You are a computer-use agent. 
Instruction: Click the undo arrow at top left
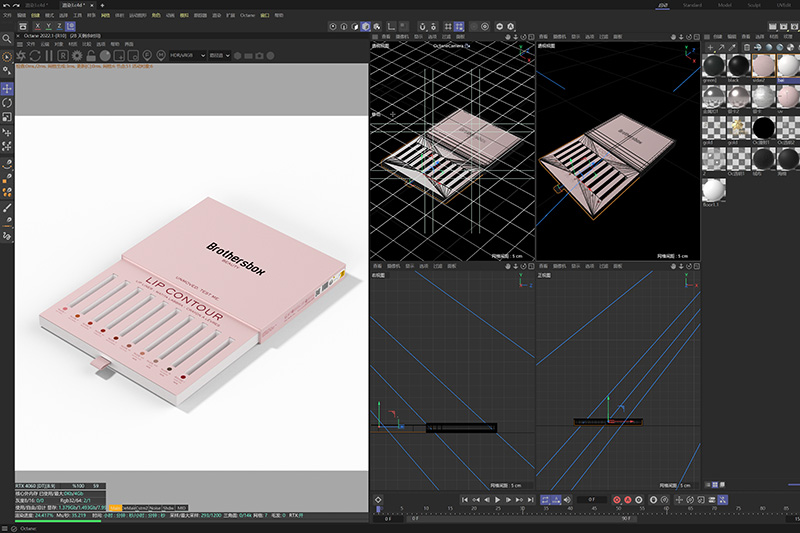click(x=6, y=5)
